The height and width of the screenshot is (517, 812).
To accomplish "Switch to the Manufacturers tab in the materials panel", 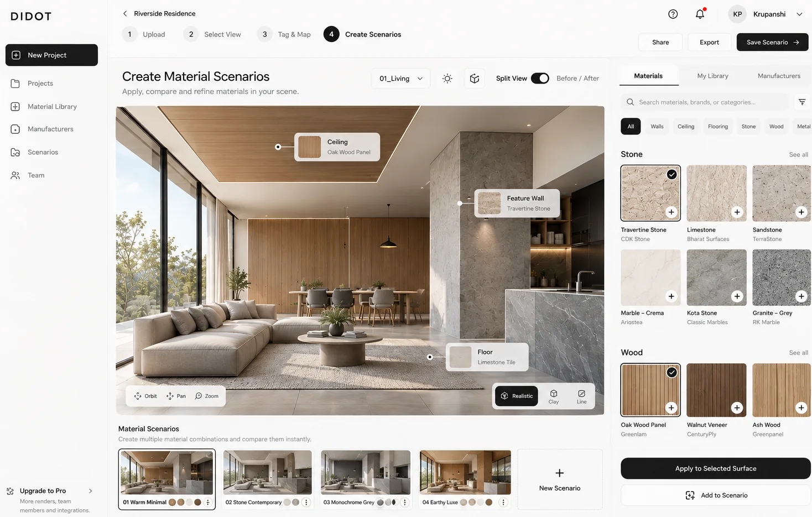I will click(779, 76).
